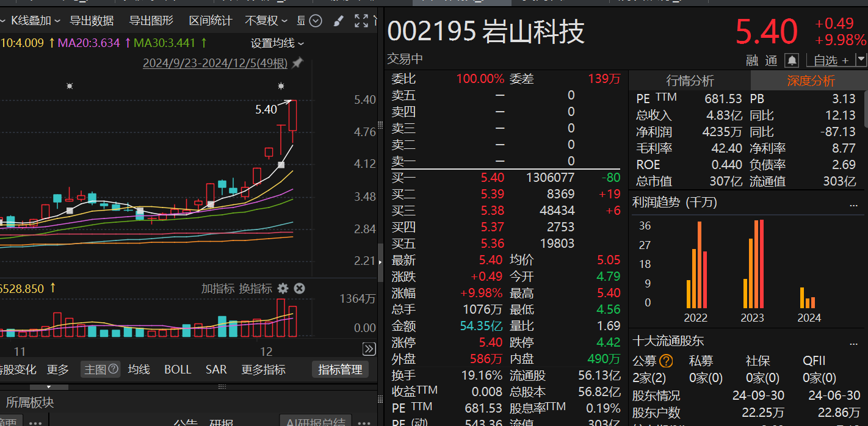Open 区间统计 interval statistics

tap(211, 21)
